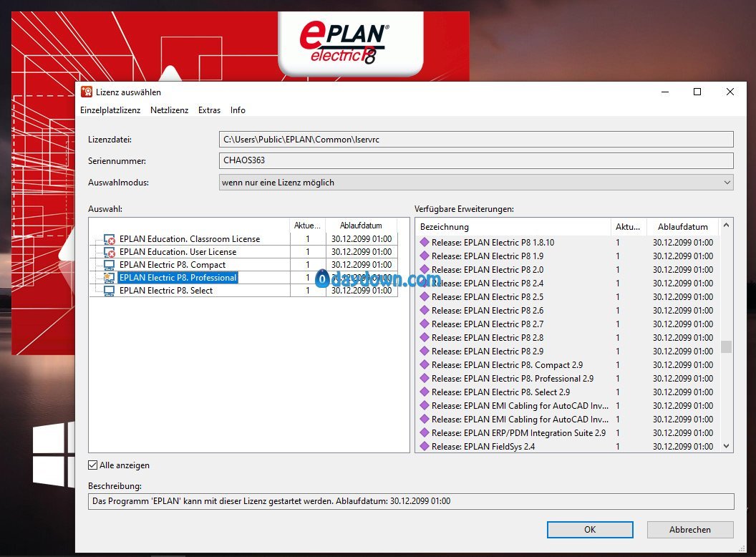
Task: Click the Aktu... column header in the extensions list
Action: (628, 227)
